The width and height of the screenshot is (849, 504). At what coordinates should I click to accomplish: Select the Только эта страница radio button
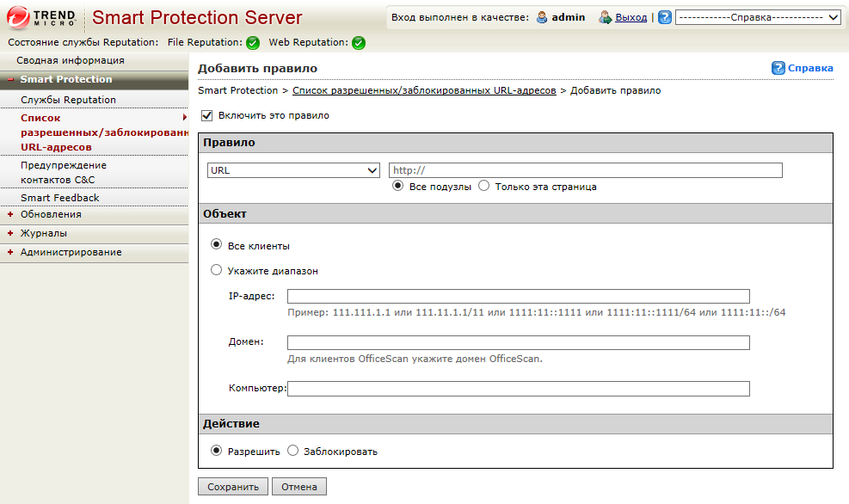[483, 185]
